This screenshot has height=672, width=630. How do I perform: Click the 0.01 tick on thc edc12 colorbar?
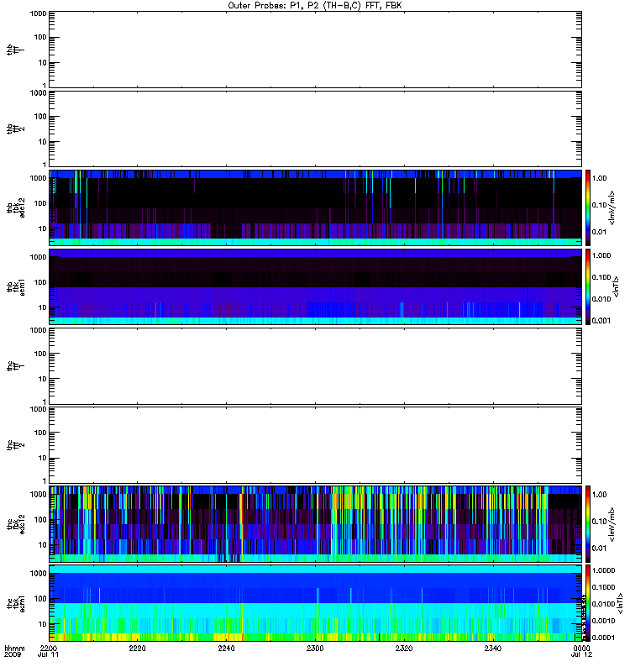click(x=600, y=549)
